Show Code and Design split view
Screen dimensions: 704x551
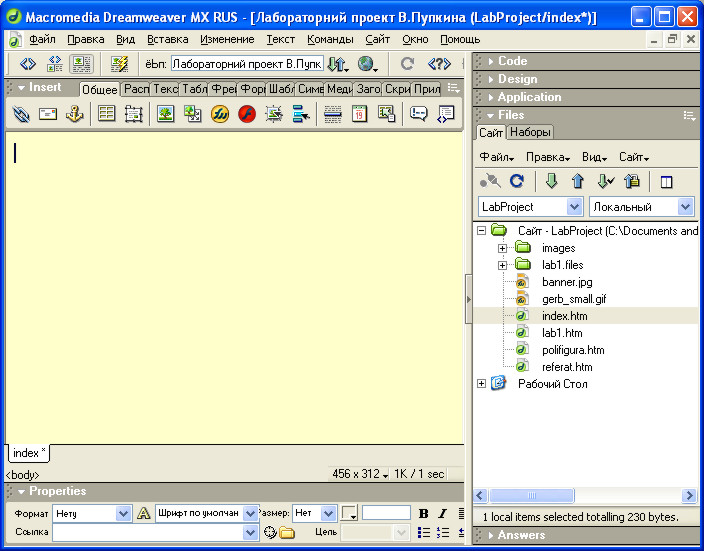[55, 64]
